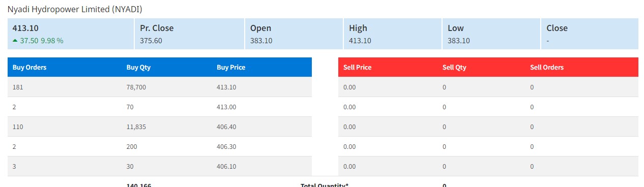Select the 78,700 buy quantity cell
Image resolution: width=644 pixels, height=187 pixels.
click(x=136, y=87)
